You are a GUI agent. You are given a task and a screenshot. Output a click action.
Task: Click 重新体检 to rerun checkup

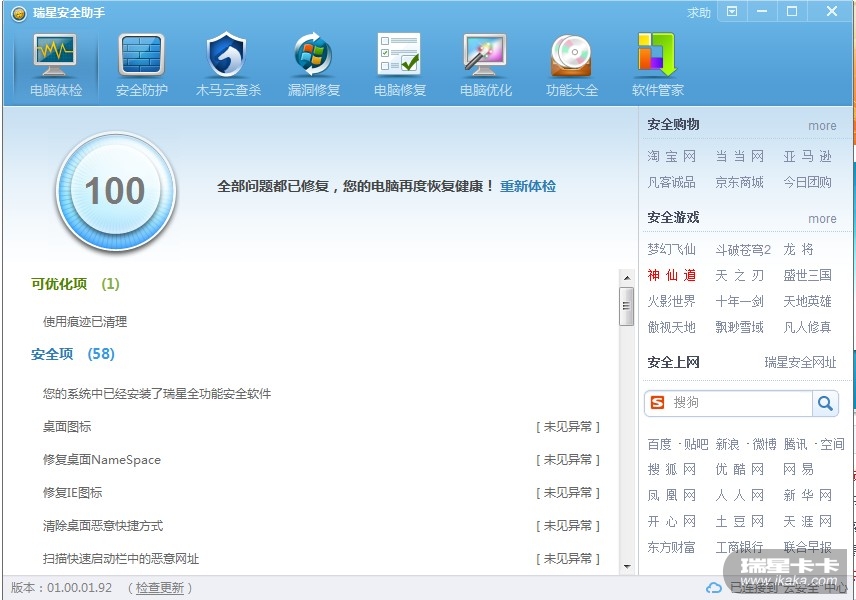click(528, 186)
